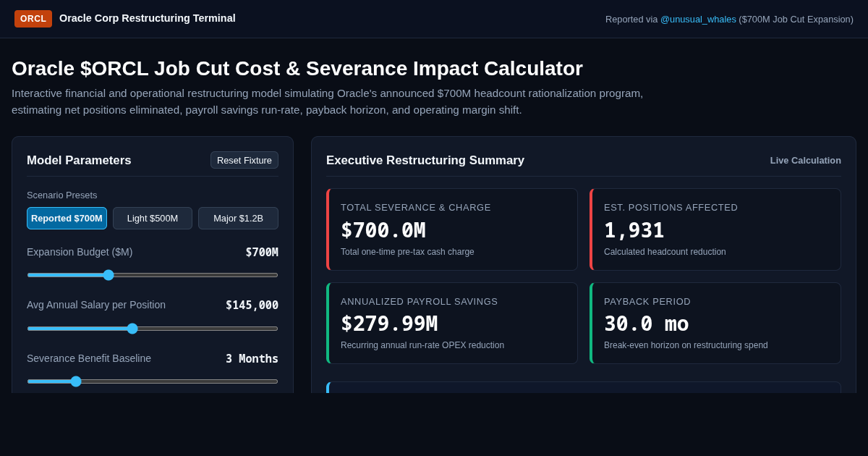Click 'Total one-time pre-tax cash charge' caption
The height and width of the screenshot is (456, 868).
coord(407,252)
